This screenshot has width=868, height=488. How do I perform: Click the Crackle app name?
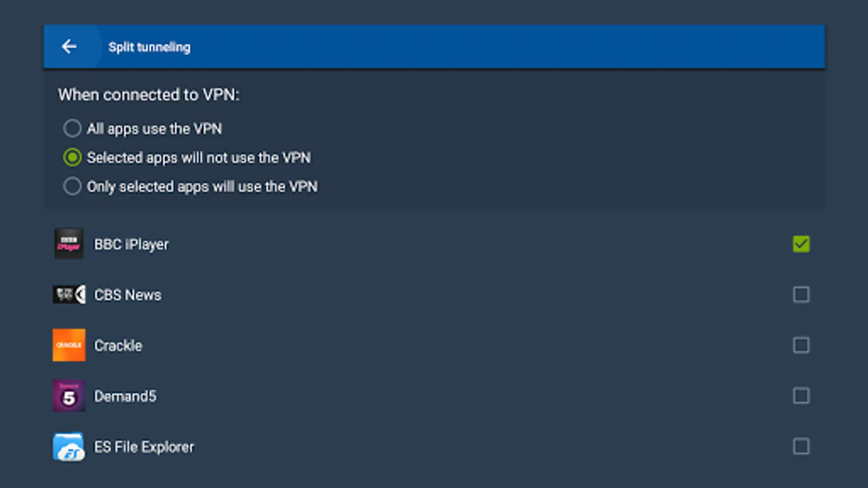coord(118,345)
